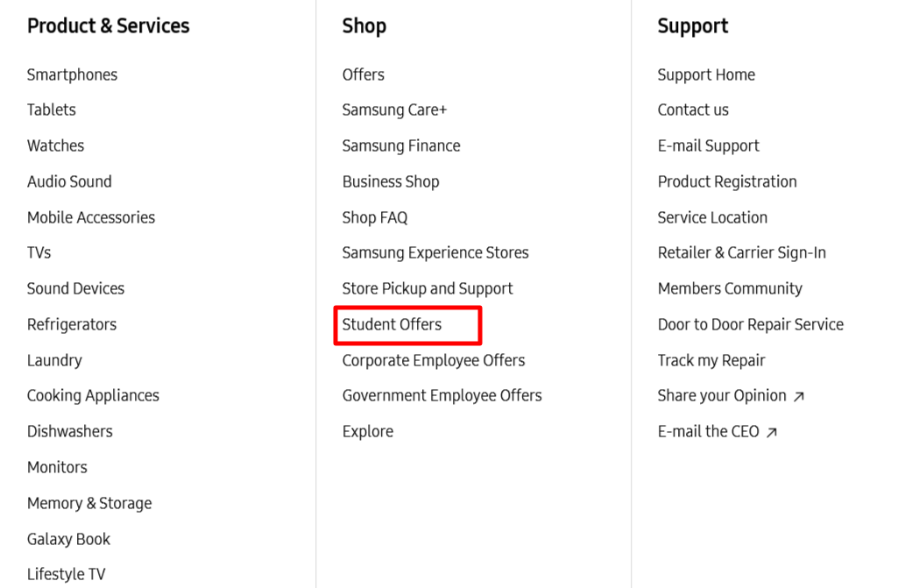
Task: Open Government Employee Offers link
Action: (x=442, y=395)
